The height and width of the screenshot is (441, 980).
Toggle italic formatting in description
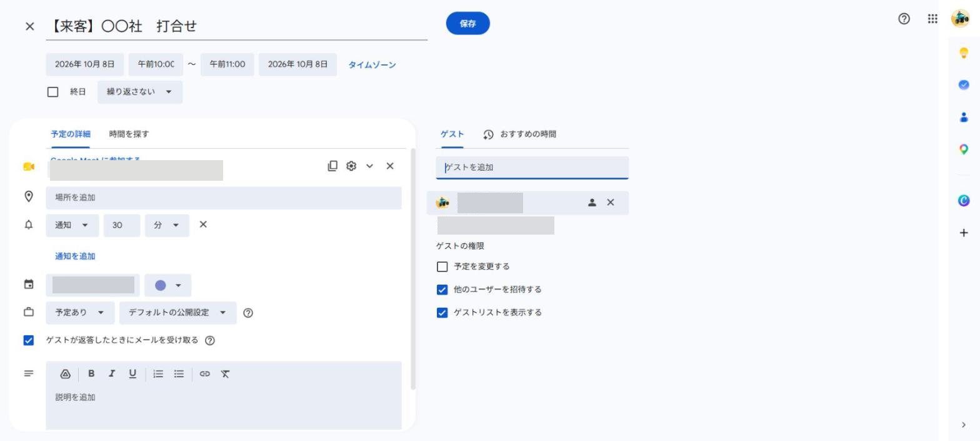click(x=112, y=373)
